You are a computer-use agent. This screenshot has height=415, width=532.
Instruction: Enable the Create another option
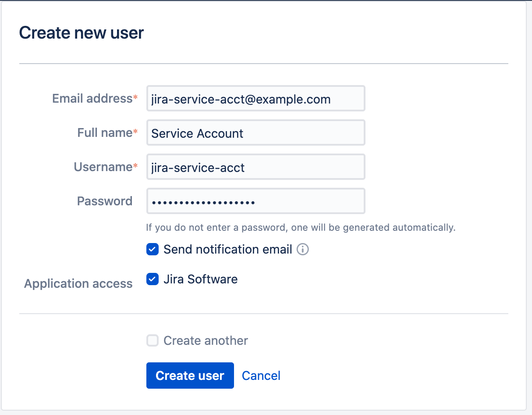tap(152, 340)
